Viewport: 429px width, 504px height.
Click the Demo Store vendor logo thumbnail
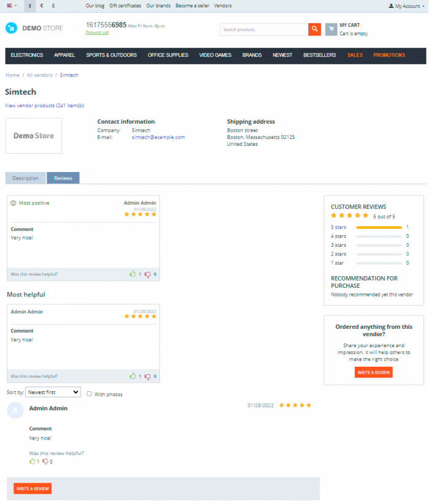pos(34,135)
